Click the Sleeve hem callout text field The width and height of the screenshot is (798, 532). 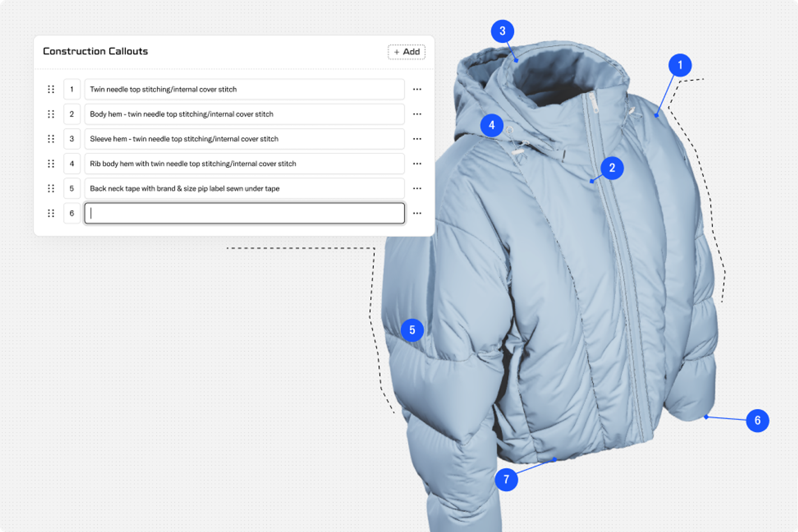(x=244, y=139)
